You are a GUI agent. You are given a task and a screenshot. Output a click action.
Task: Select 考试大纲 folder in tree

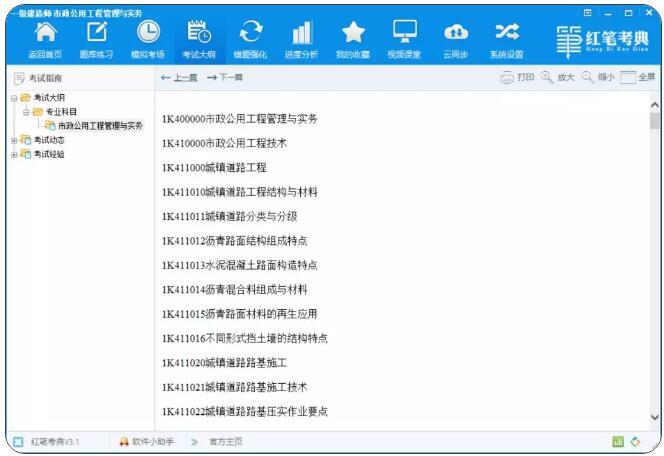(43, 98)
